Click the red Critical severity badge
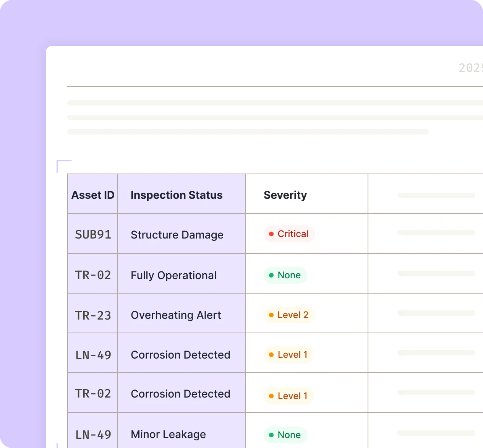483x448 pixels. 289,234
